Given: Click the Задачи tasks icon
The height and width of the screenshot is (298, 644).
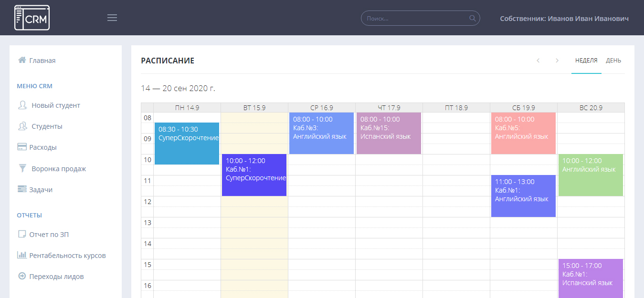Looking at the screenshot, I should click(x=22, y=189).
